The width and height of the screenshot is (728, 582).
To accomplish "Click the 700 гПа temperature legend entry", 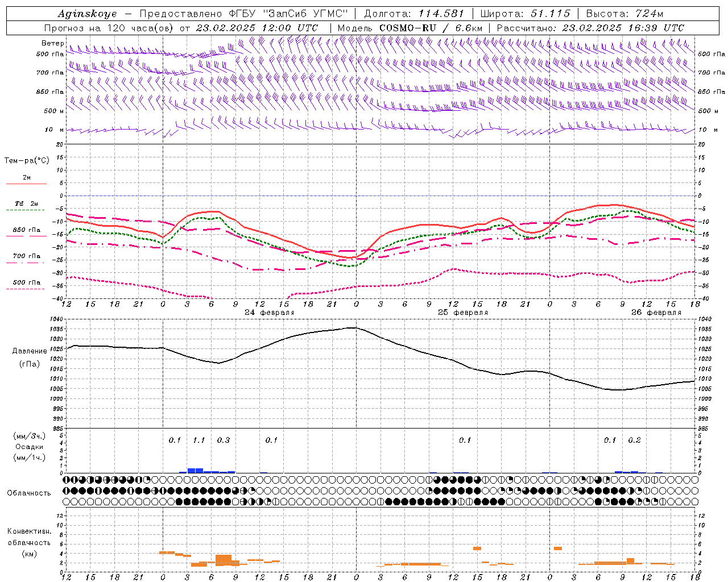I will 27,256.
